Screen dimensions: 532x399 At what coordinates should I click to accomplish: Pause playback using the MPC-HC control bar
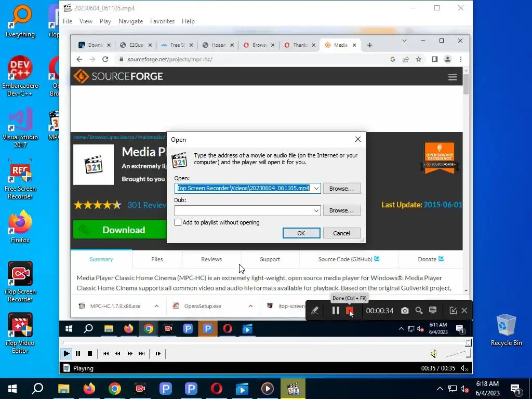tap(78, 353)
